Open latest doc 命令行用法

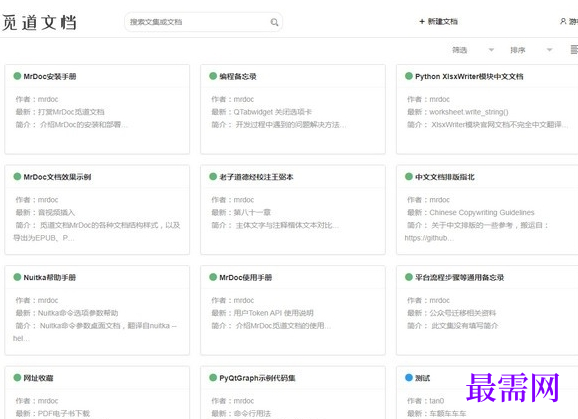click(252, 413)
